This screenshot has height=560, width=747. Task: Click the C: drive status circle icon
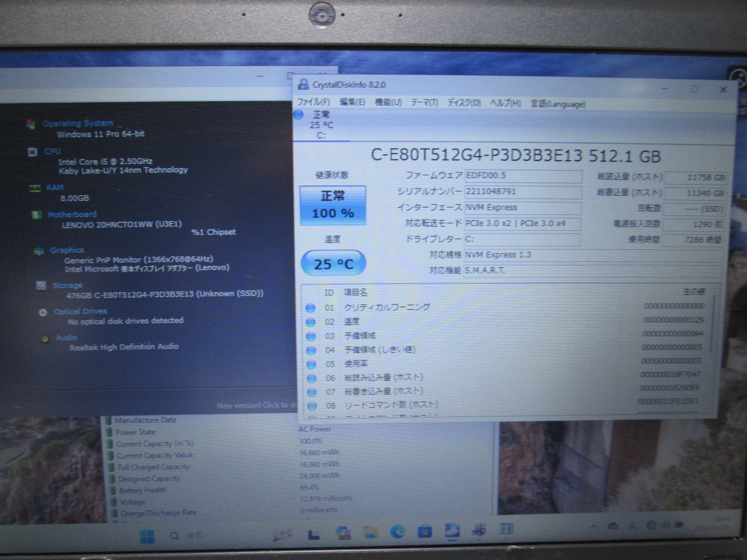point(298,115)
